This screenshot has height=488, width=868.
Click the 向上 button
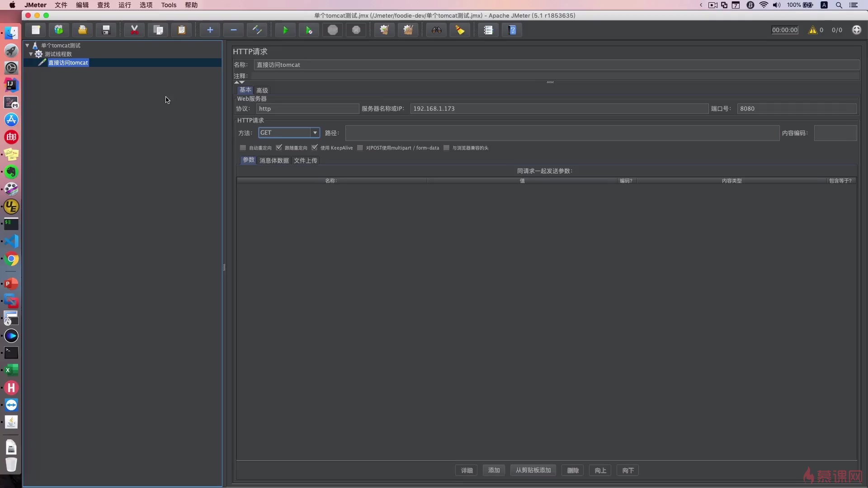(x=600, y=470)
